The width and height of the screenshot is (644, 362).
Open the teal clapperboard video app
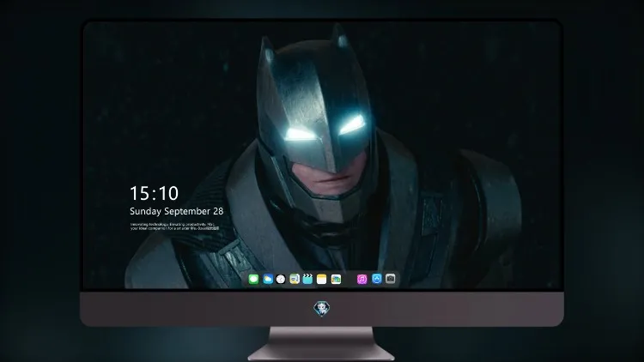pyautogui.click(x=307, y=279)
